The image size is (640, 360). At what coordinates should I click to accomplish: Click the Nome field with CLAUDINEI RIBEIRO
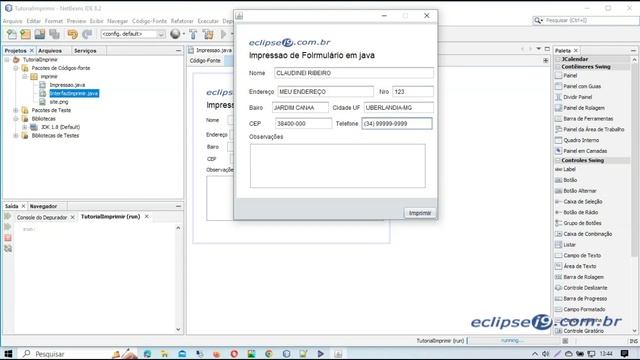[x=353, y=73]
